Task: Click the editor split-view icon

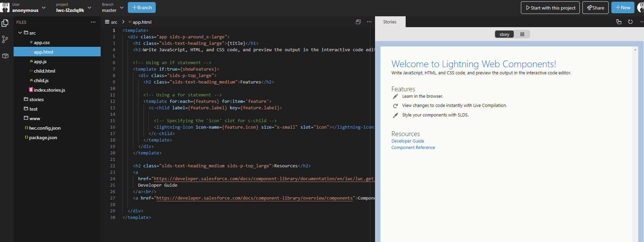Action: coord(358,22)
